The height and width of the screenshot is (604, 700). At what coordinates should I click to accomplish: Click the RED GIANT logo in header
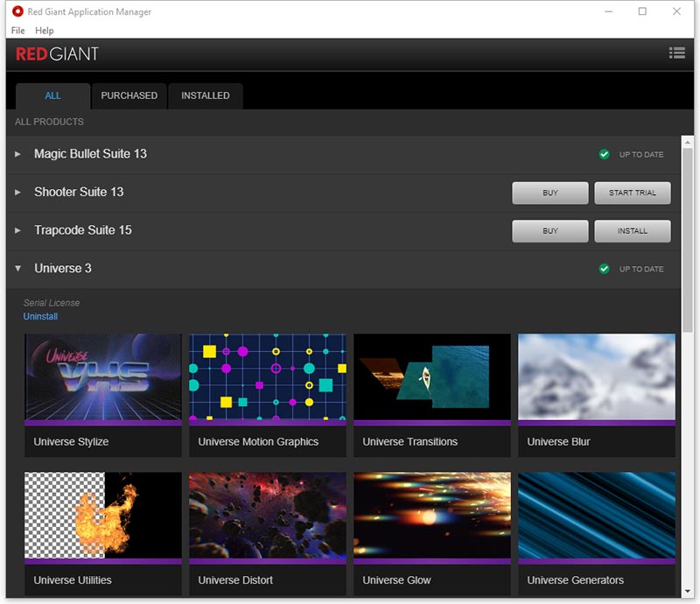click(57, 54)
